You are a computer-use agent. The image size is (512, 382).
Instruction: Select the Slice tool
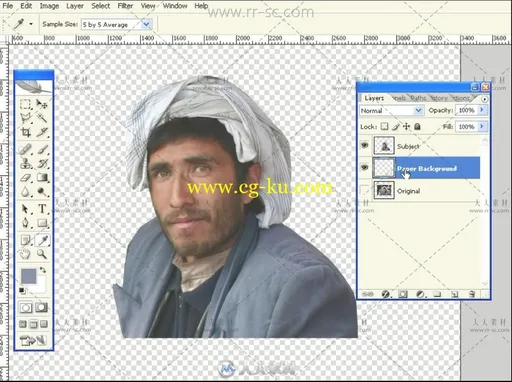click(42, 132)
